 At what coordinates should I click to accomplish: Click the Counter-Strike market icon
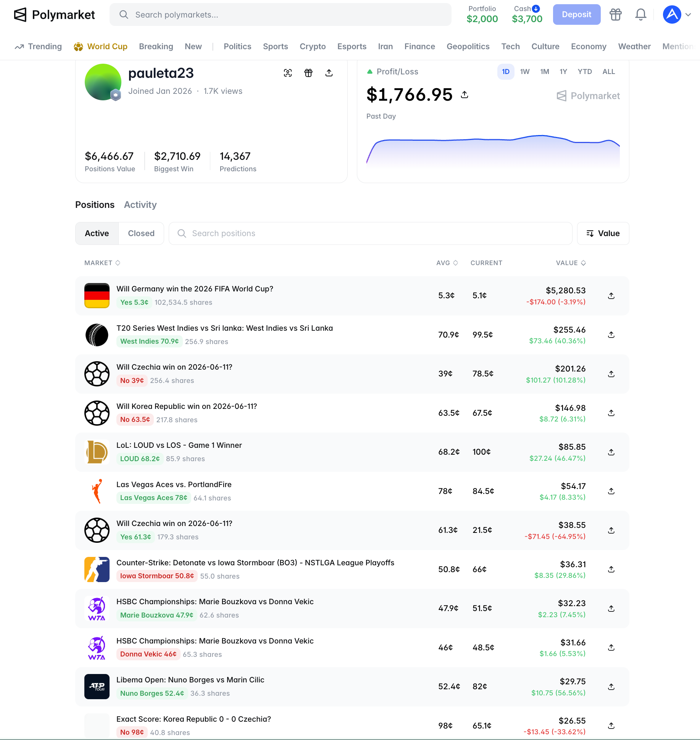pyautogui.click(x=97, y=569)
